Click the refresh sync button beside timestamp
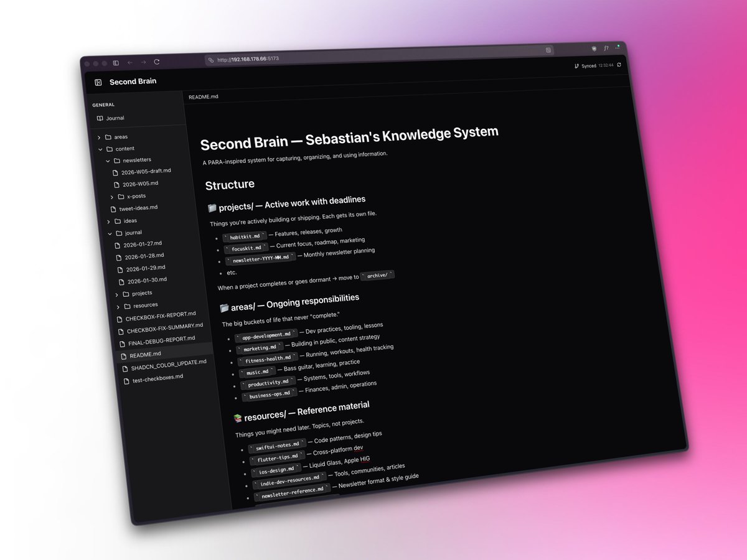This screenshot has width=747, height=560. 619,65
